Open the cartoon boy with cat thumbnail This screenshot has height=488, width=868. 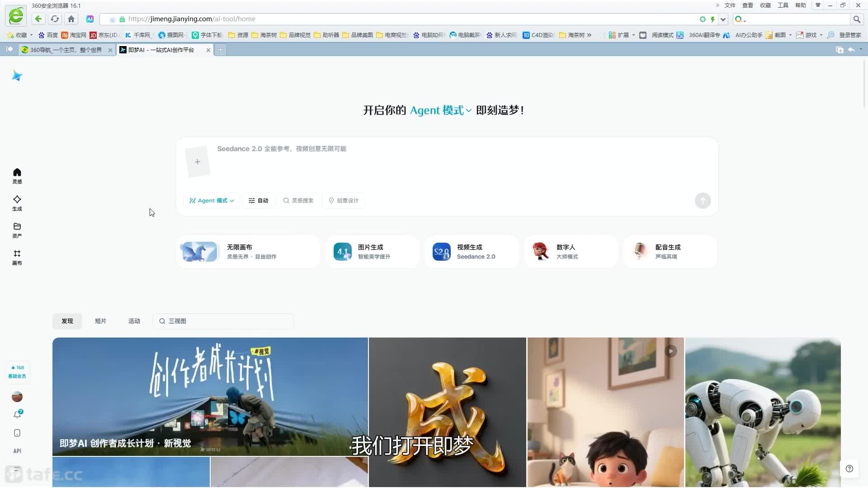[606, 412]
